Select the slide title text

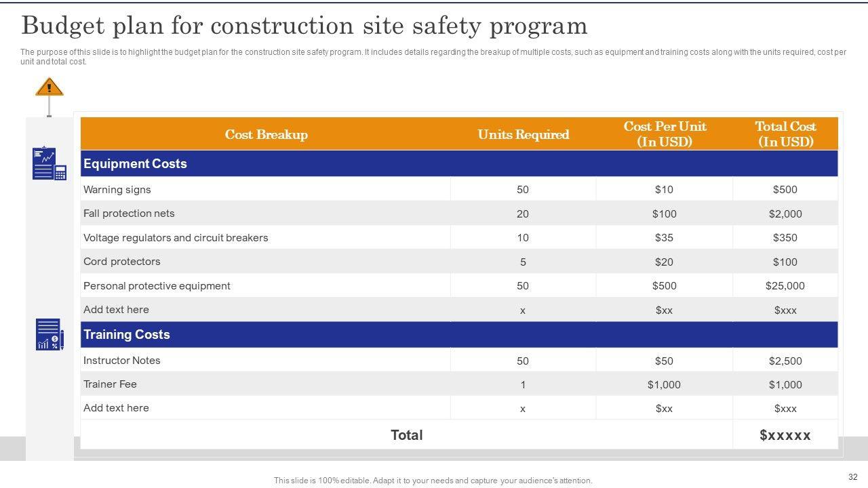(x=304, y=26)
